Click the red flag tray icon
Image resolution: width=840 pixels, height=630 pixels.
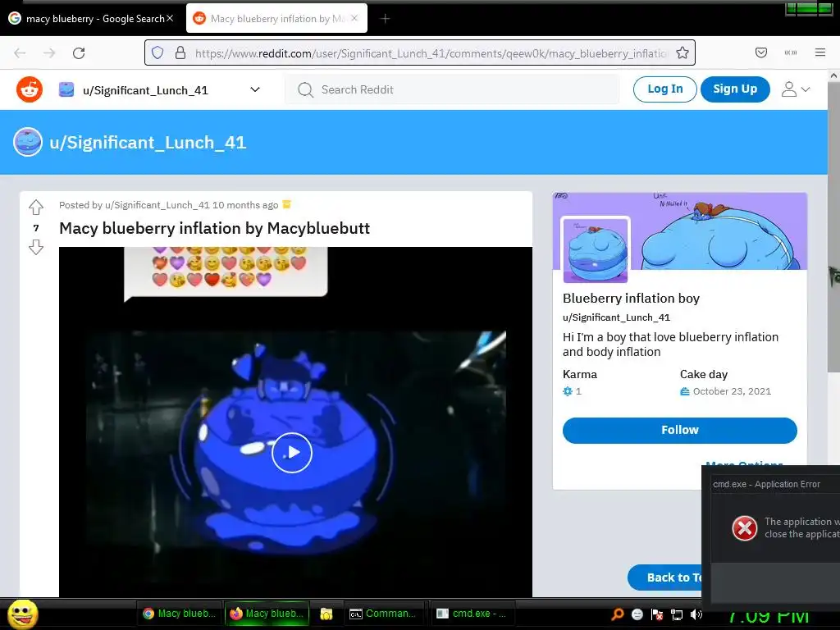657,614
